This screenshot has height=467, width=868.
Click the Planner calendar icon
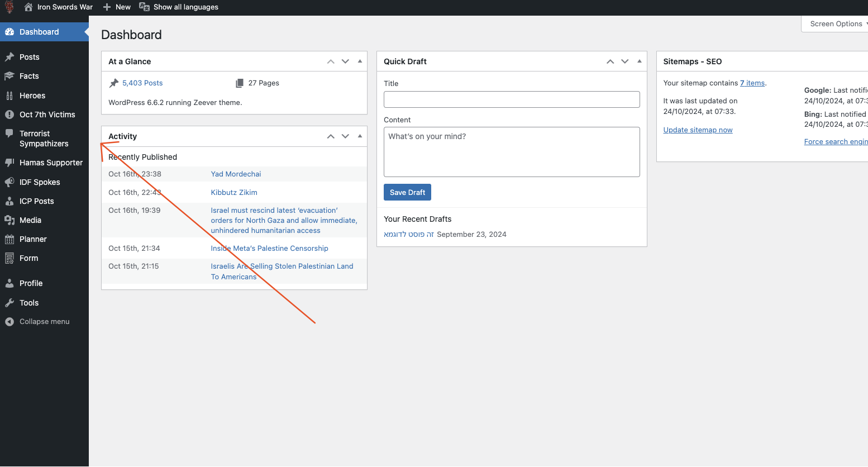point(9,239)
